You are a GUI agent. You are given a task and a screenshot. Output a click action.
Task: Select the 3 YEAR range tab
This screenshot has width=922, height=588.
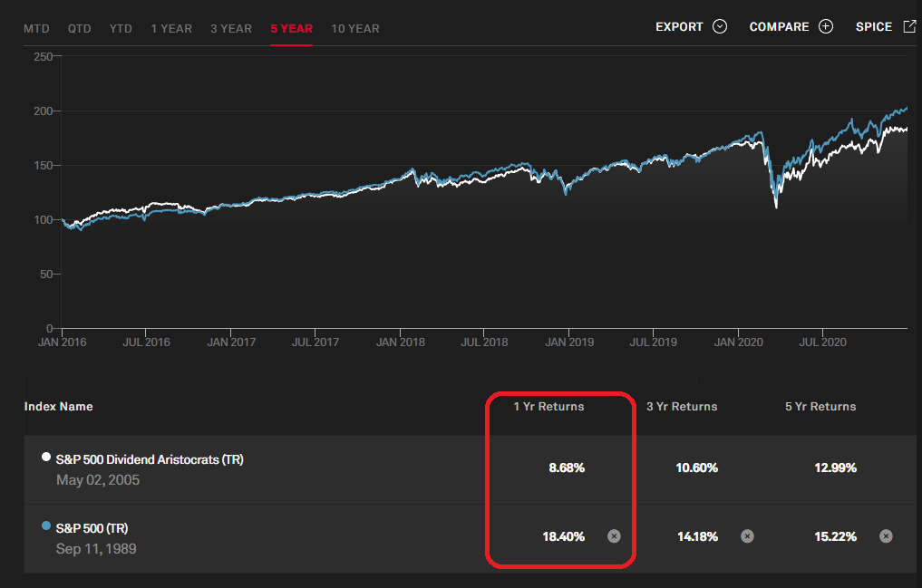231,29
